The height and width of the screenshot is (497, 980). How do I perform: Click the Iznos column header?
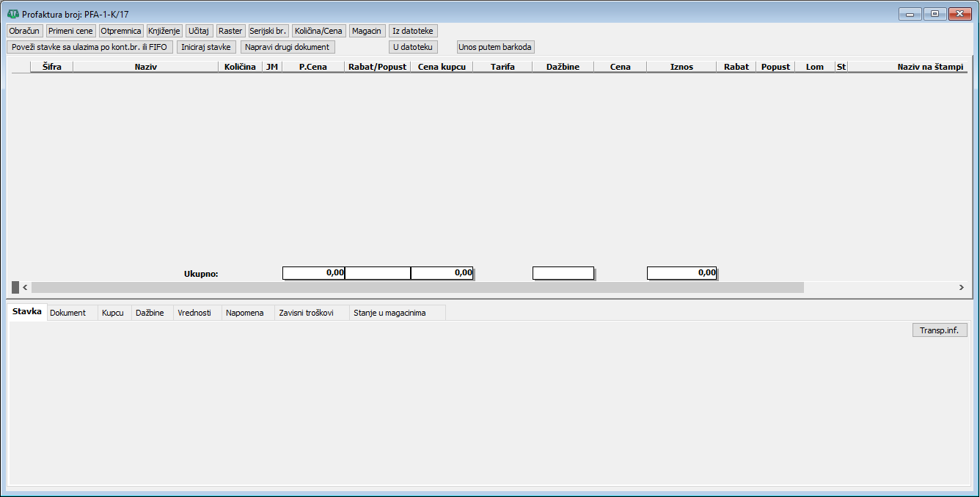681,67
